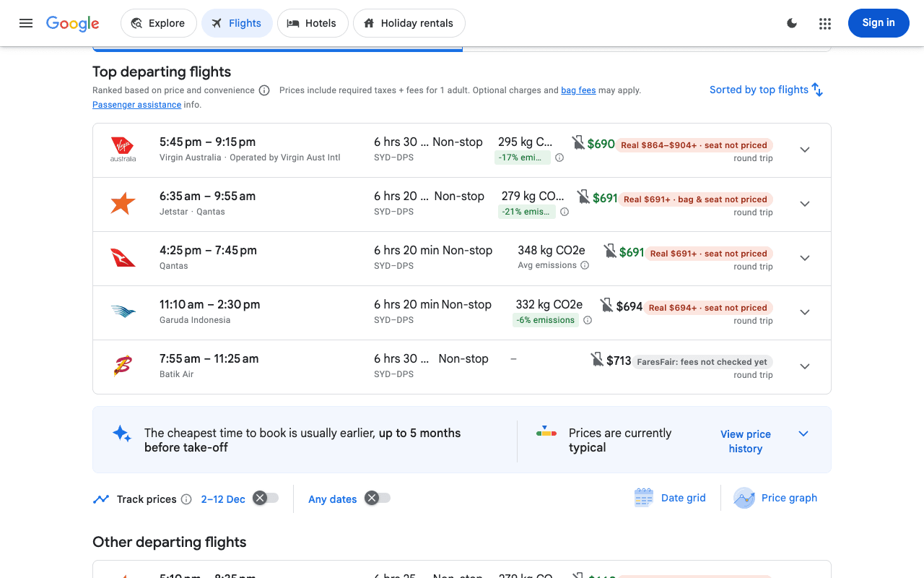Click the FaresFair fees not checked badge
Screen dimensions: 924x578
click(702, 362)
